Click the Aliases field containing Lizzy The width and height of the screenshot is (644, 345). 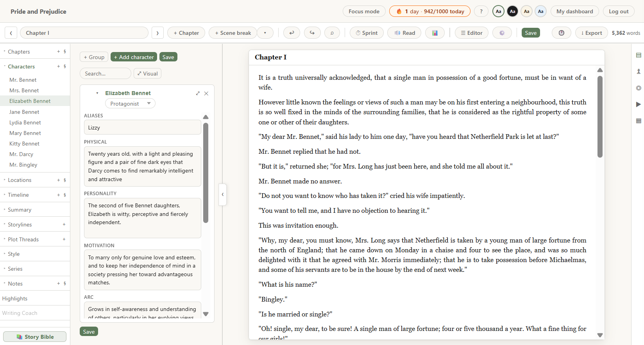tap(143, 128)
